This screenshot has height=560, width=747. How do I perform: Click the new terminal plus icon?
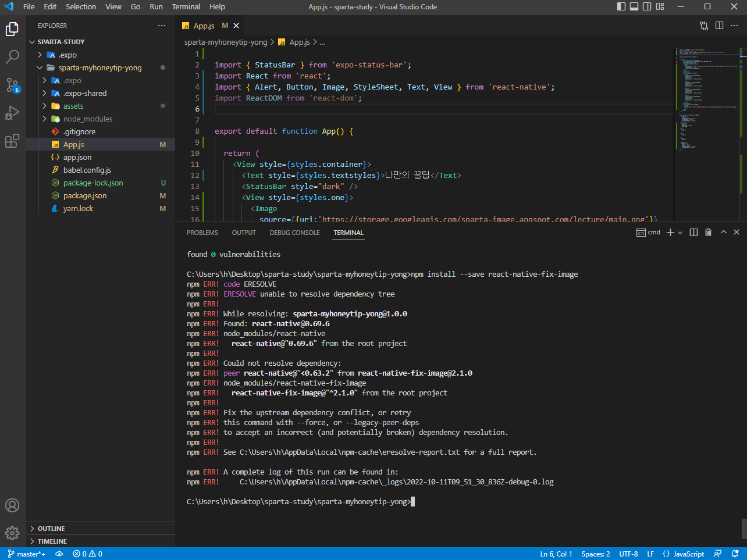670,233
